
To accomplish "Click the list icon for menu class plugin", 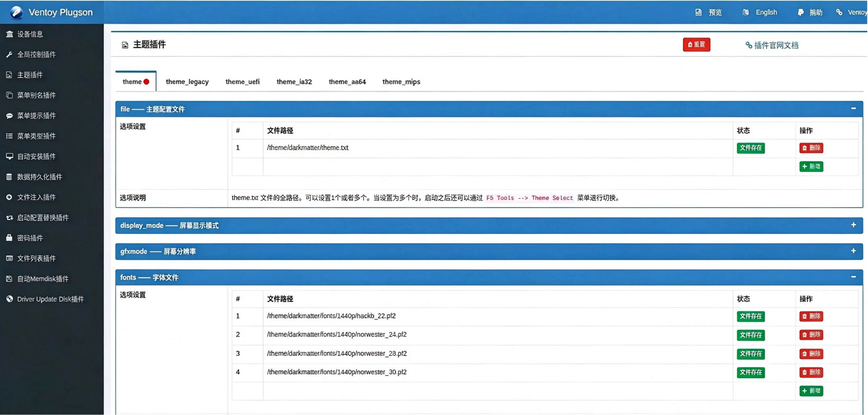I will pos(9,136).
